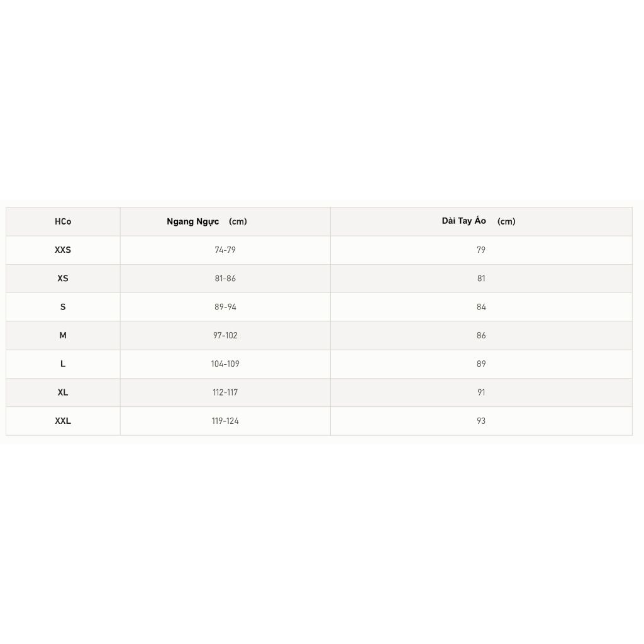Click the 74-79 chest measurement cell
Screen dimensions: 644x644
click(225, 250)
